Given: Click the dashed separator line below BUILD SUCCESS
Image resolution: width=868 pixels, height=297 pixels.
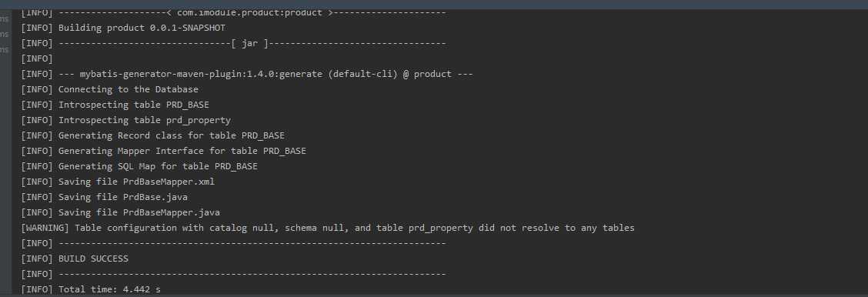Looking at the screenshot, I should 233,274.
